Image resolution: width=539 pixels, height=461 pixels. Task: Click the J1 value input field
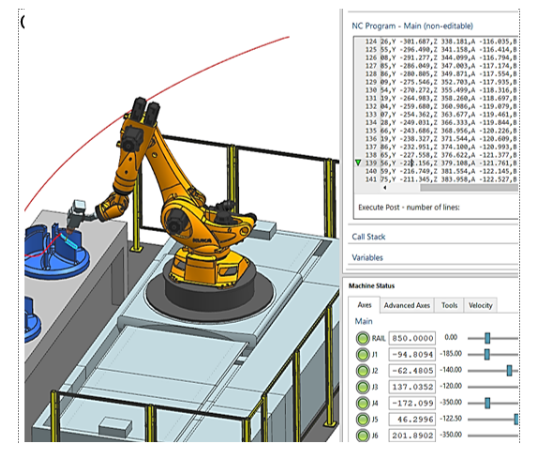click(x=412, y=354)
